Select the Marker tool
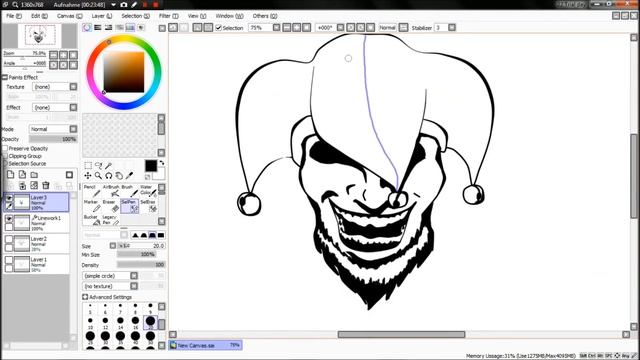The width and height of the screenshot is (640, 360). click(x=92, y=206)
